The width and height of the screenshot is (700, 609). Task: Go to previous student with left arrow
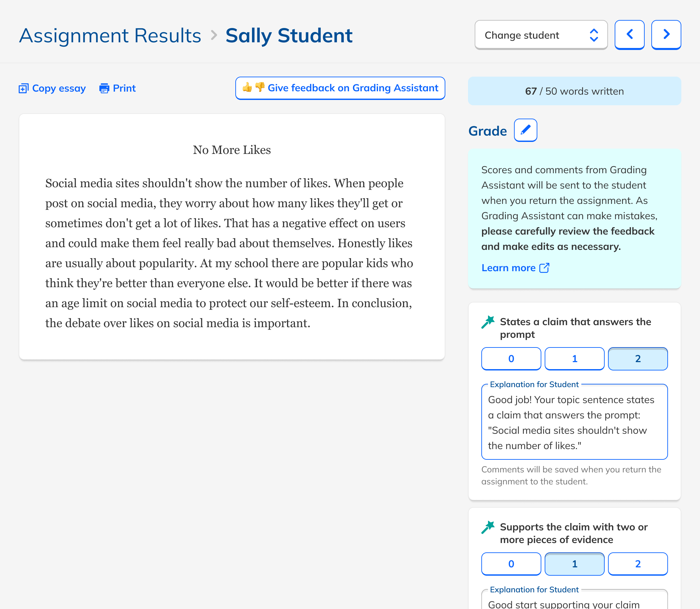[x=629, y=34]
